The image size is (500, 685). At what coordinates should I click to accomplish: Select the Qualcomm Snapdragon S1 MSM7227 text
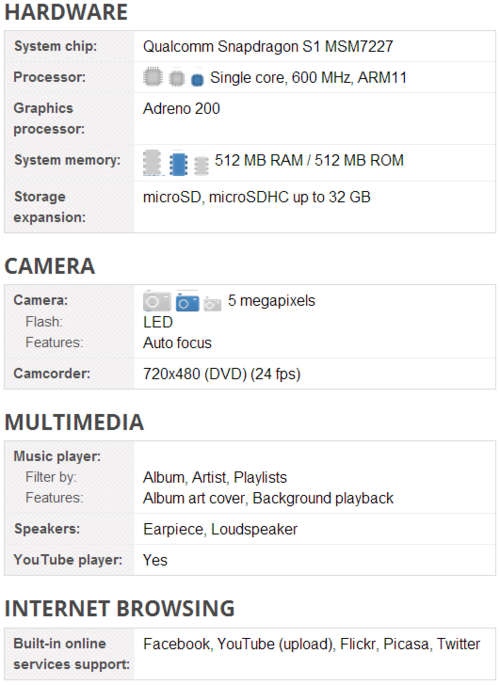pyautogui.click(x=268, y=46)
